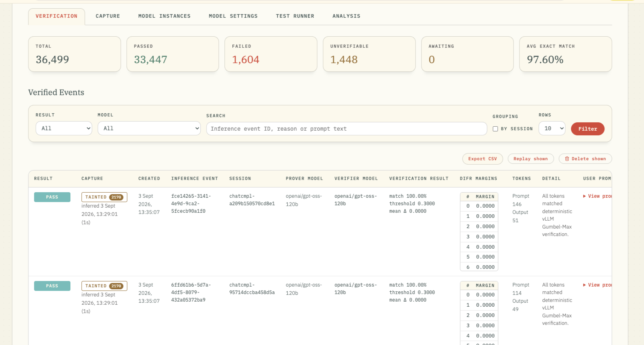Open the Model Instances tab
Screen dimensions: 644x345
164,16
